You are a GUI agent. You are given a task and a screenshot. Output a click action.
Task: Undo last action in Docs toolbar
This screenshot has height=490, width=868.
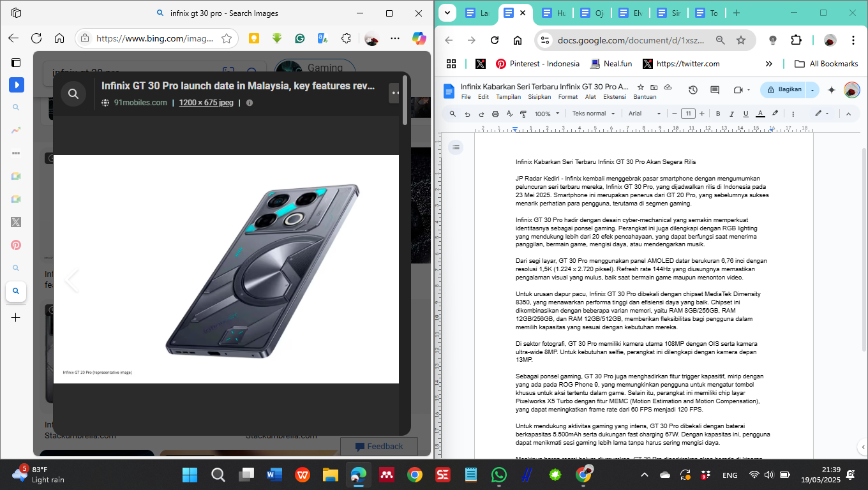pyautogui.click(x=467, y=114)
